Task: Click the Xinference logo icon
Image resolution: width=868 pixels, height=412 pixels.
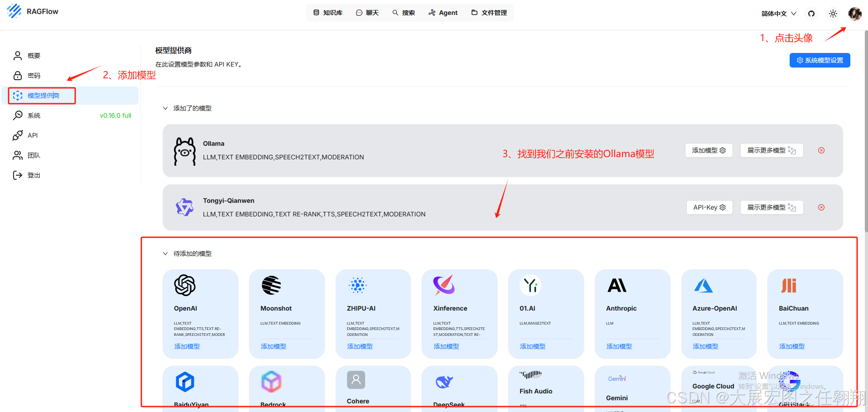Action: pos(444,285)
